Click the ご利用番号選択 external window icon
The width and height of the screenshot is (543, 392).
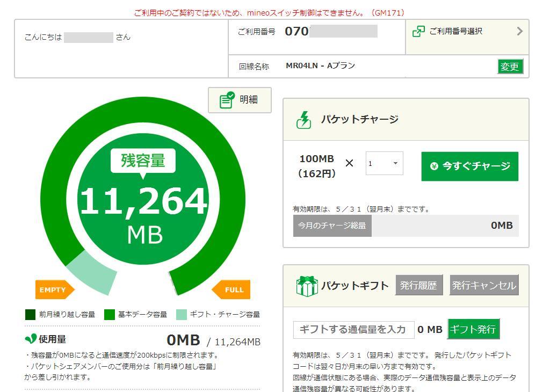click(x=418, y=32)
